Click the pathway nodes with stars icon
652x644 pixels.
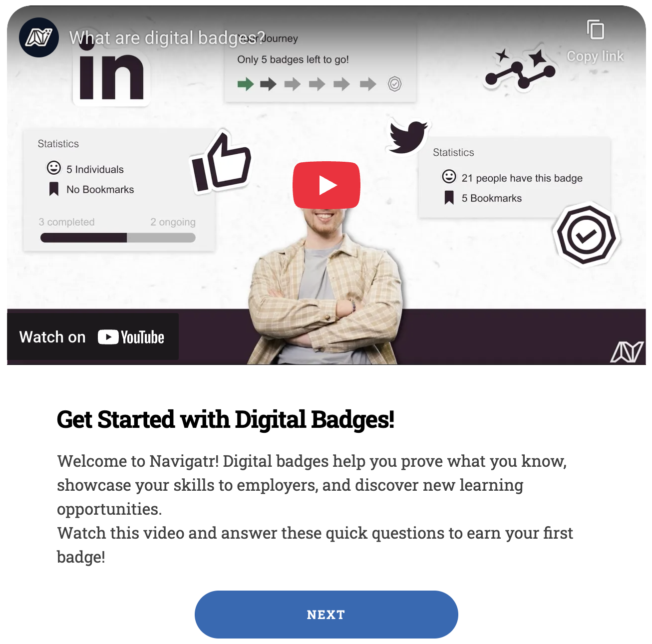point(520,70)
